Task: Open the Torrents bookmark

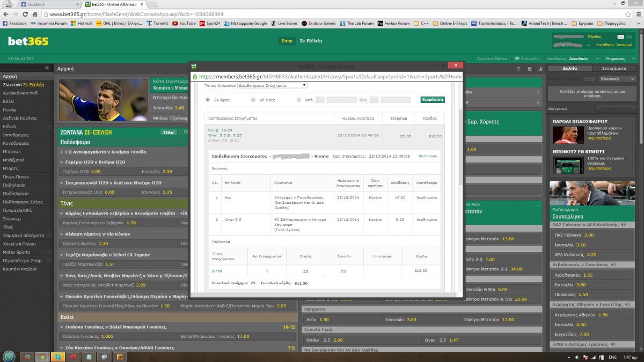Action: point(157,24)
